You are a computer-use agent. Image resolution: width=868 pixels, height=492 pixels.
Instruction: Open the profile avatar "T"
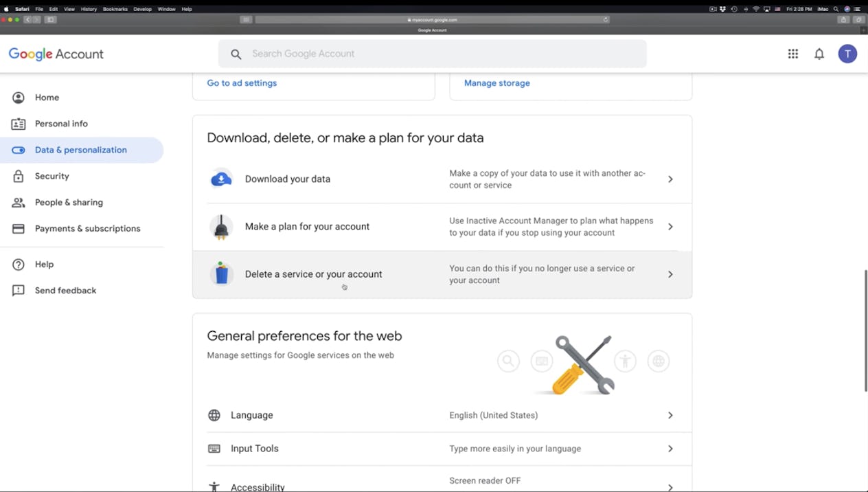pos(847,54)
